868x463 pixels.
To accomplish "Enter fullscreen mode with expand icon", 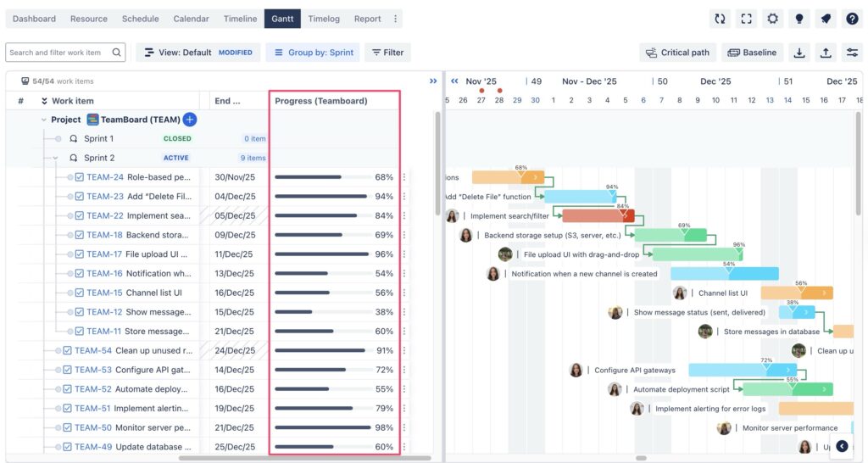I will point(746,19).
